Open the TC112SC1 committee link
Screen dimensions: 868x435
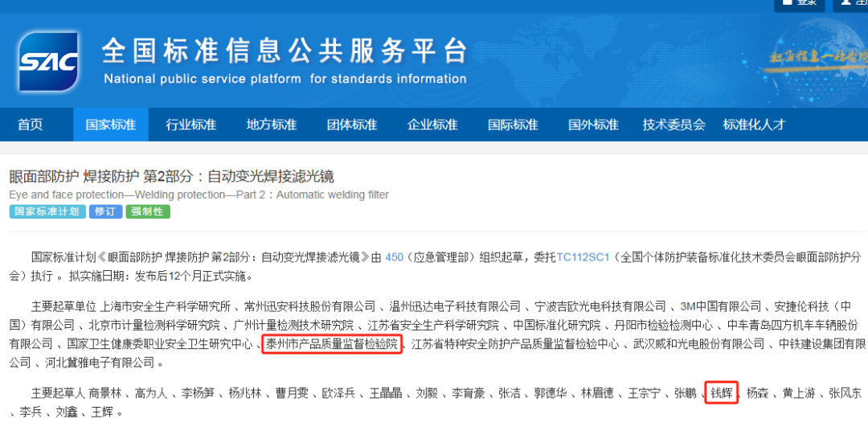pos(583,257)
